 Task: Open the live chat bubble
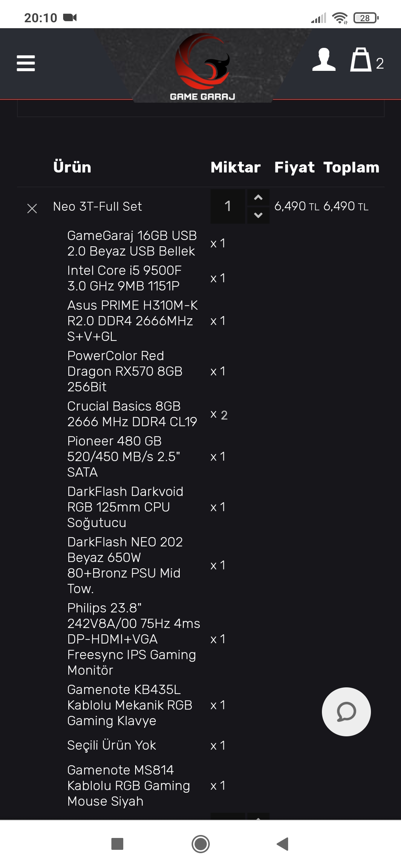coord(346,711)
